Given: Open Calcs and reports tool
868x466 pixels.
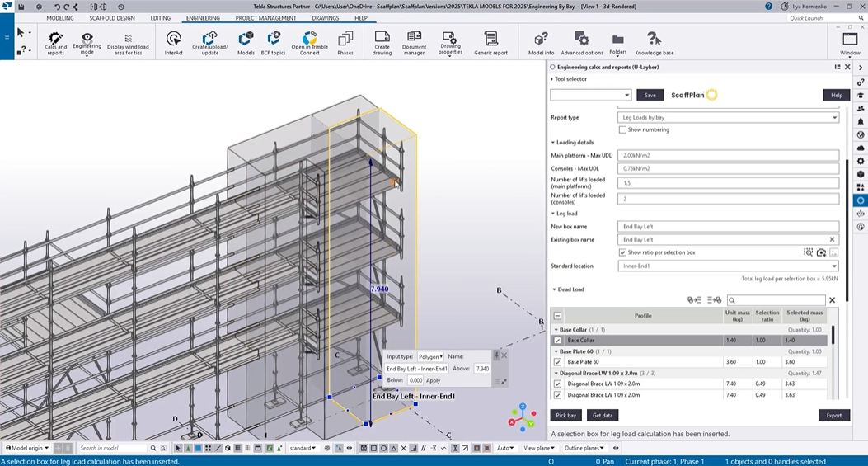Looking at the screenshot, I should click(x=55, y=43).
